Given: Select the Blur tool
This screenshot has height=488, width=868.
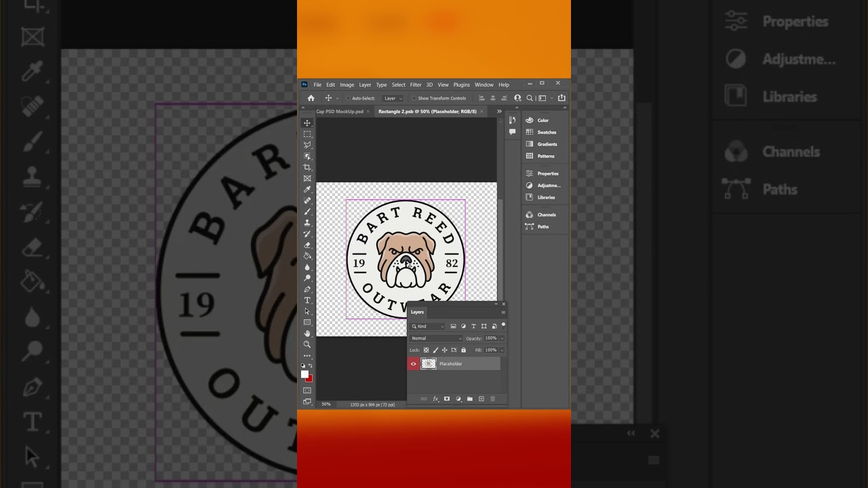Looking at the screenshot, I should tap(307, 267).
